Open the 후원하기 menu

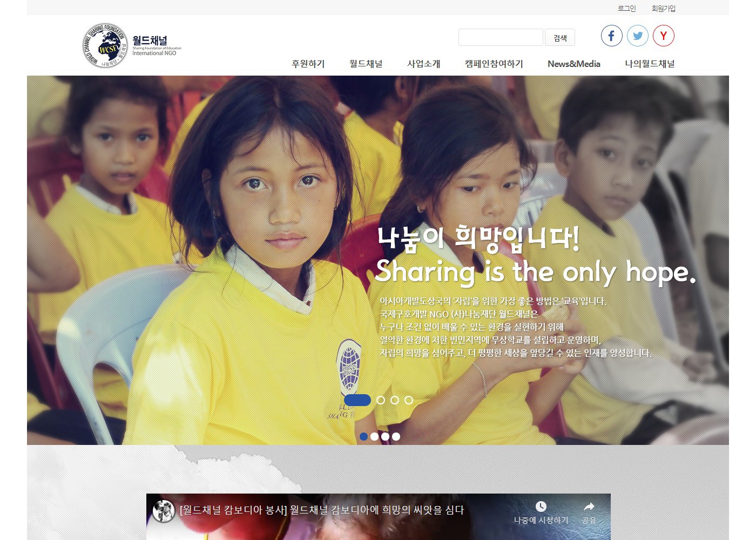point(308,64)
